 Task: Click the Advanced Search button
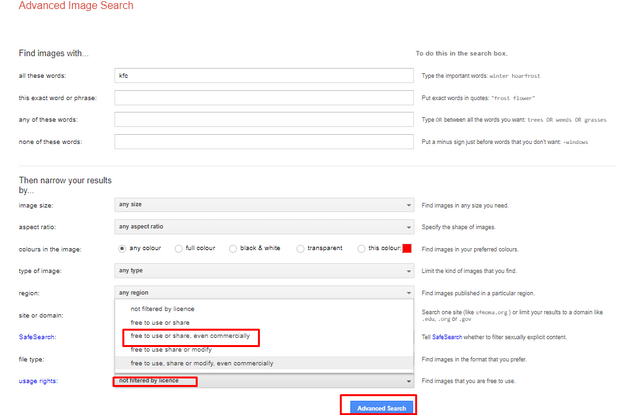381,408
